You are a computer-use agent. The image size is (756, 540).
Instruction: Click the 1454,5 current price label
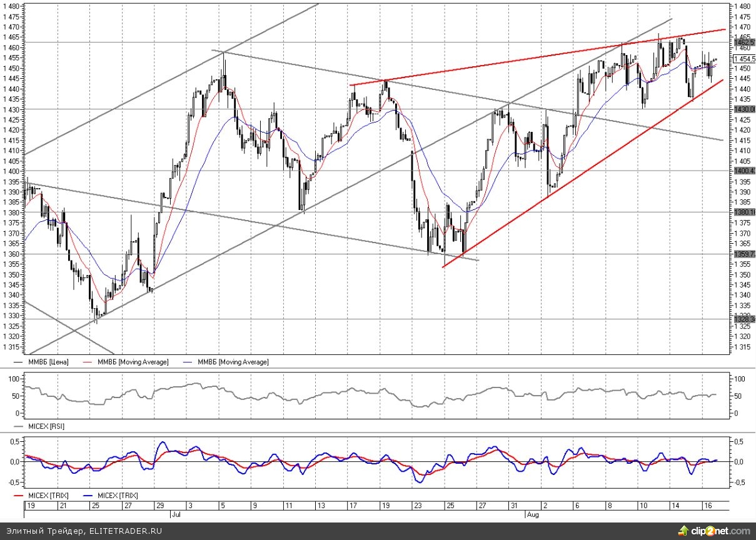tap(744, 59)
